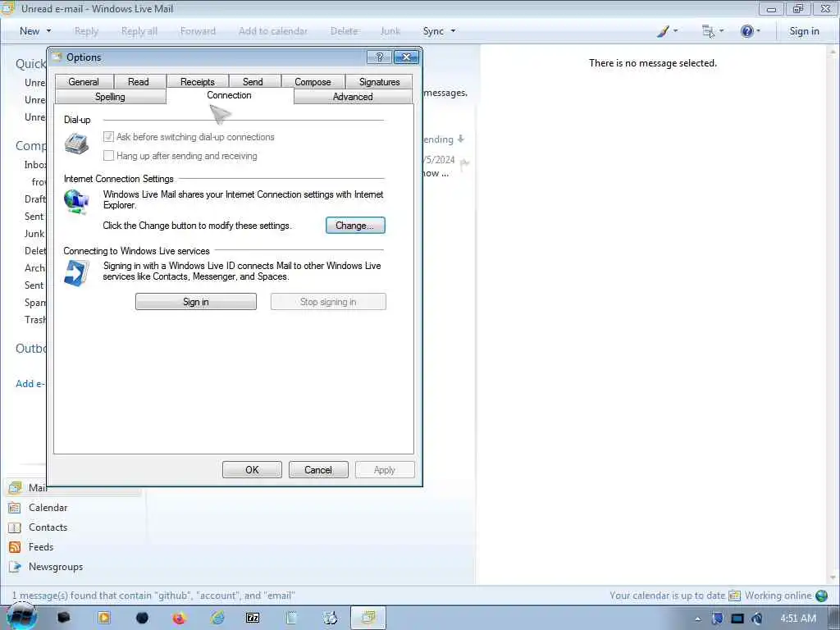This screenshot has height=630, width=840.
Task: Click Reply all in toolbar
Action: point(139,31)
